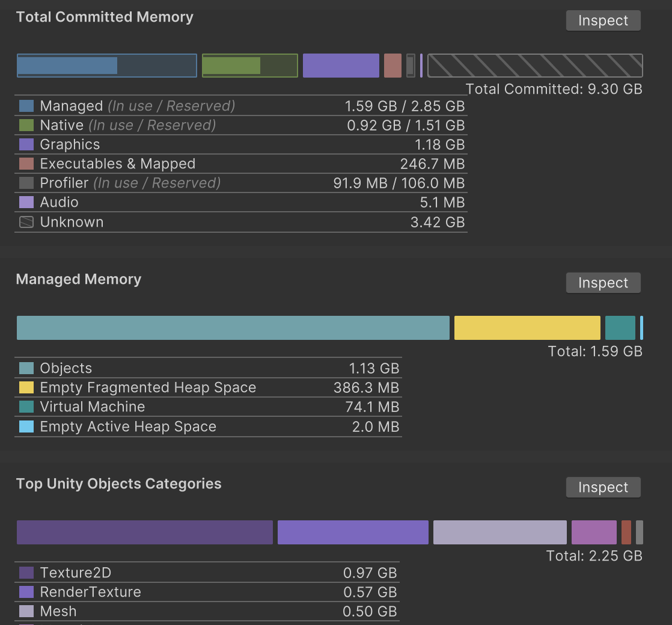Toggle the Profiler category in the legend
The height and width of the screenshot is (625, 672).
point(25,183)
